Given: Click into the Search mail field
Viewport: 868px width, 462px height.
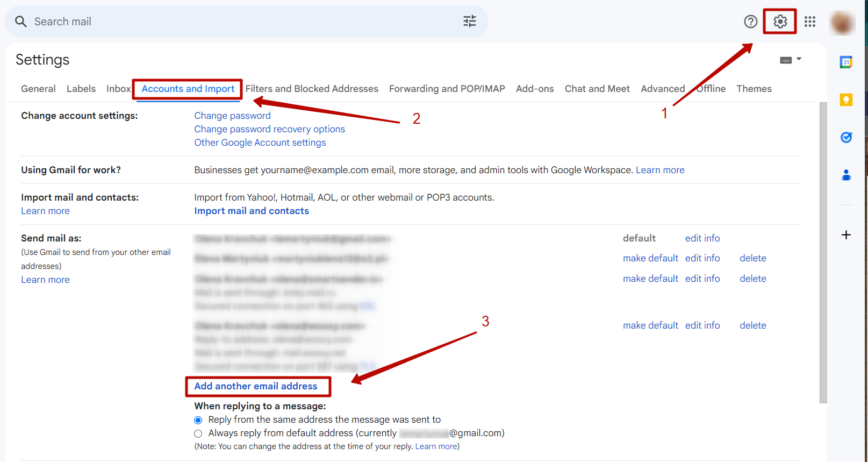Looking at the screenshot, I should [x=242, y=22].
